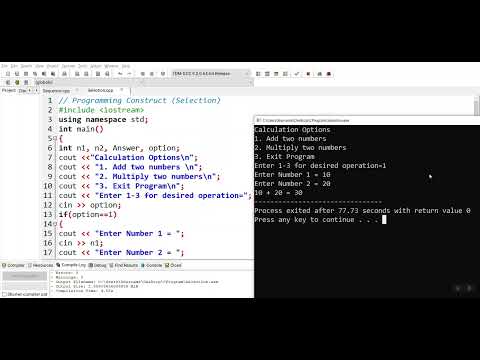Click console text 'Calculation Options'

pos(292,130)
